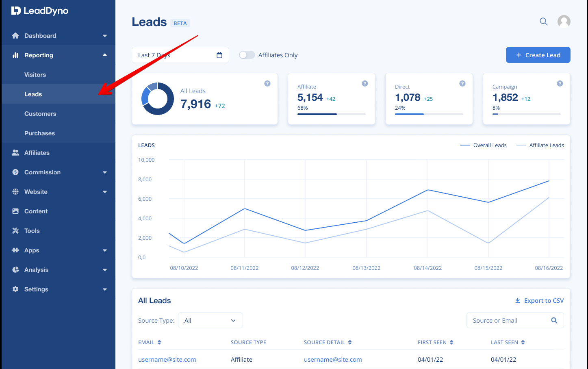Sort by the SOURCE DETAIL column arrows
Viewport: 588px width, 369px height.
(x=350, y=342)
